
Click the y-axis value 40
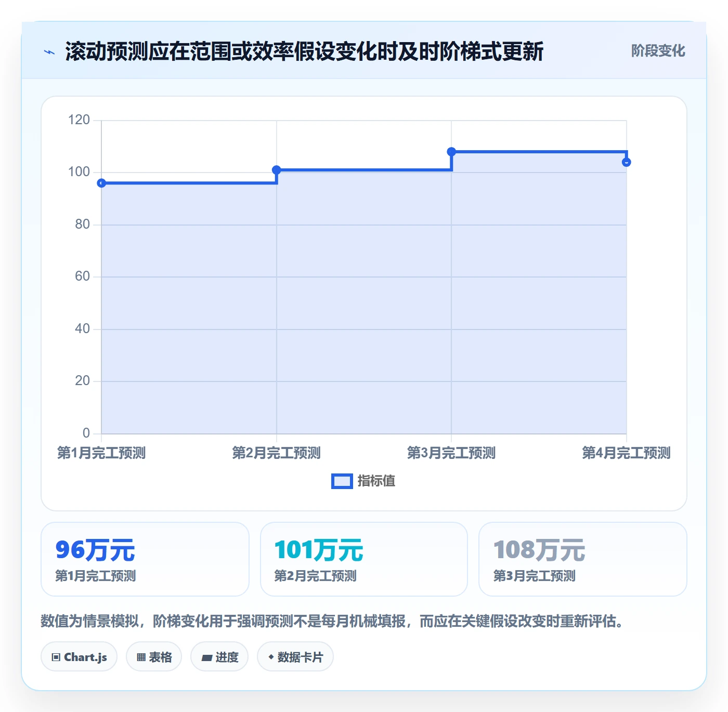(83, 329)
